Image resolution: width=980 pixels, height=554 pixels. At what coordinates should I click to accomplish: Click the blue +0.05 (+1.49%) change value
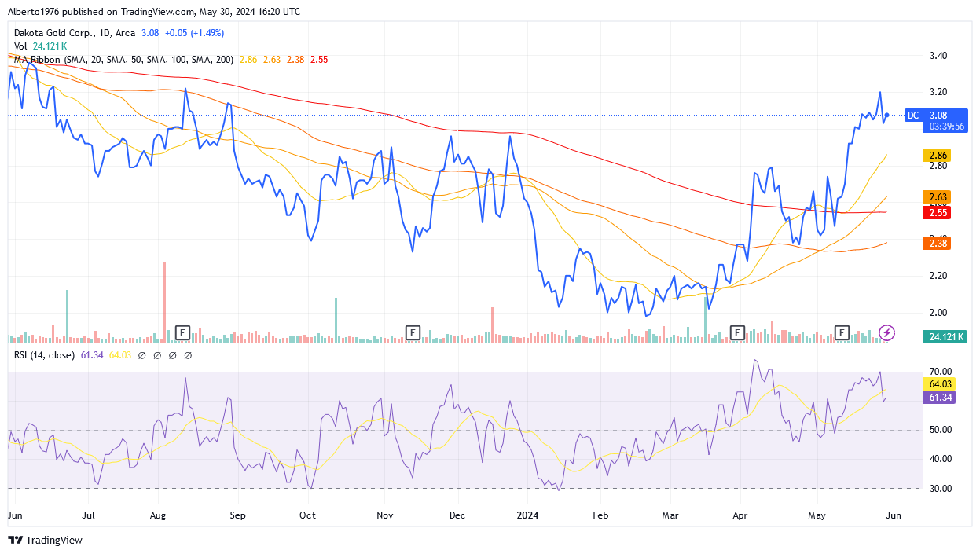(x=194, y=33)
